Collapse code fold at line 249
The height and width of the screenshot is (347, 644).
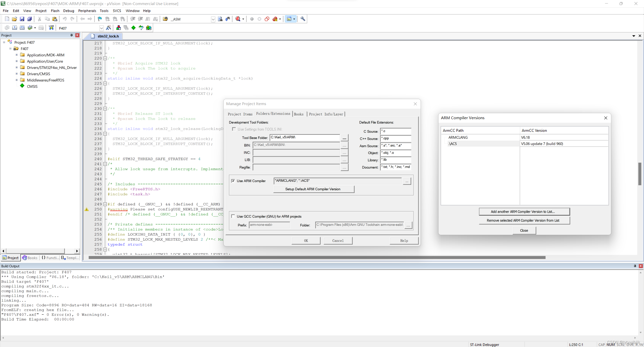coord(105,204)
